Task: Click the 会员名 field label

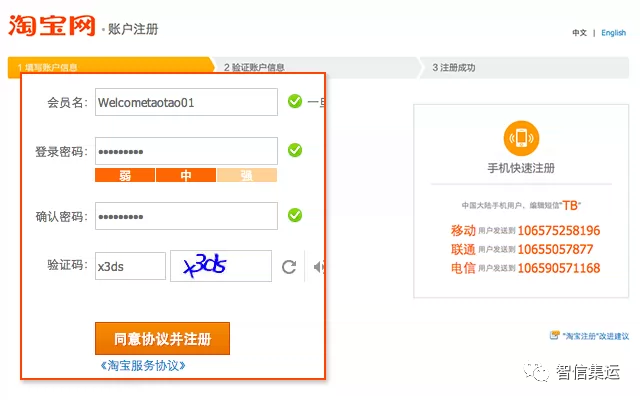Action: pos(67,102)
